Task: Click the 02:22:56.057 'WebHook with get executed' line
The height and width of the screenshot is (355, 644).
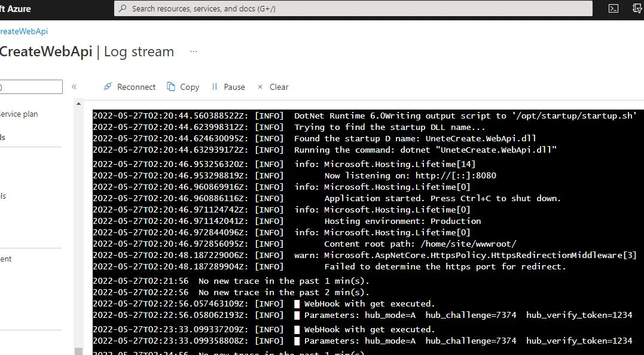Action: click(264, 304)
